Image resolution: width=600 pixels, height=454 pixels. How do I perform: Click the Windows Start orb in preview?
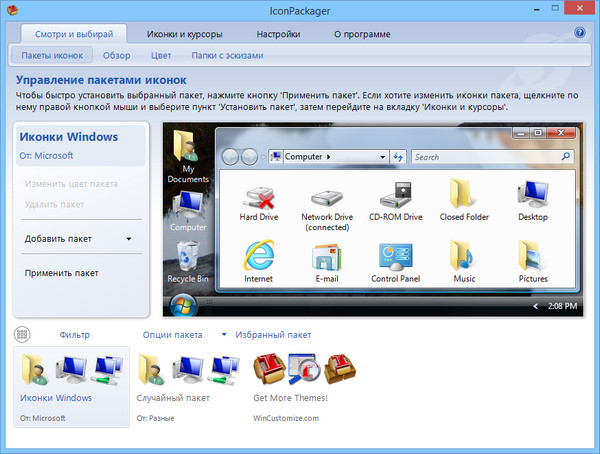pos(183,305)
